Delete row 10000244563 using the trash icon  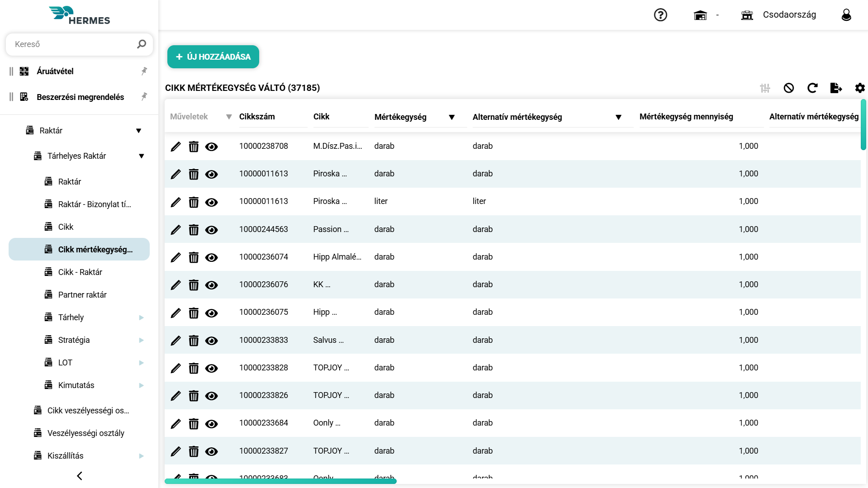pyautogui.click(x=194, y=230)
